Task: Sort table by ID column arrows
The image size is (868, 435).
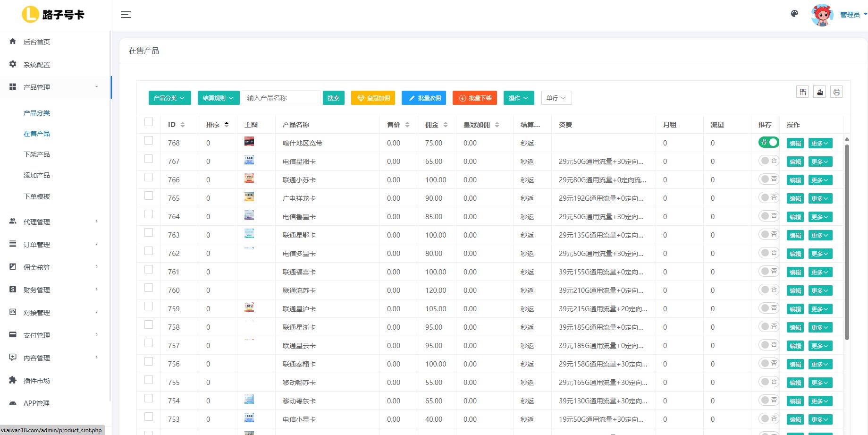Action: pos(183,125)
